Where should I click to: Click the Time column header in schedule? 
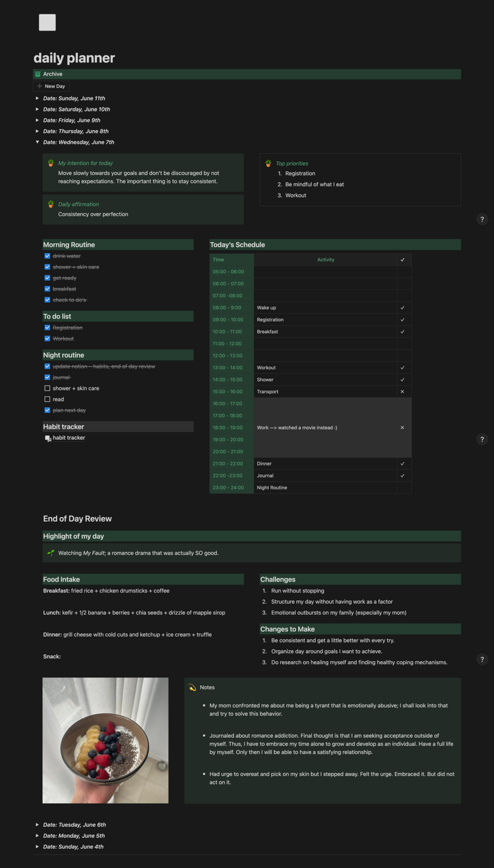pos(218,260)
